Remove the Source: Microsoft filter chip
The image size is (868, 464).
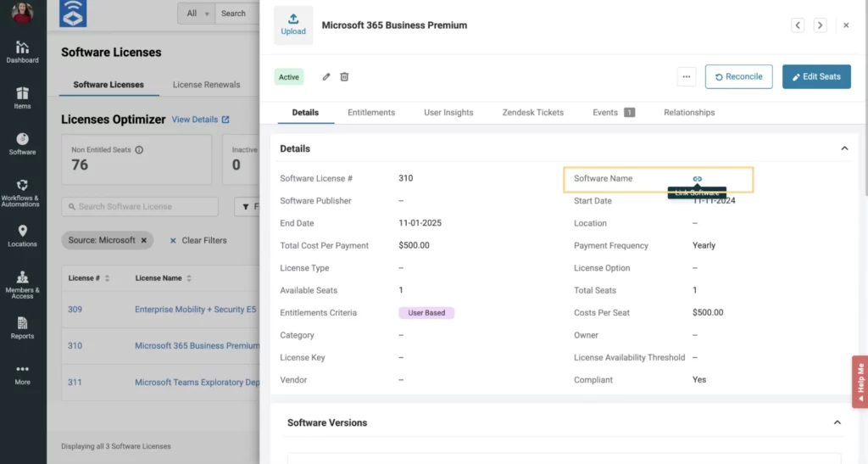pos(144,240)
